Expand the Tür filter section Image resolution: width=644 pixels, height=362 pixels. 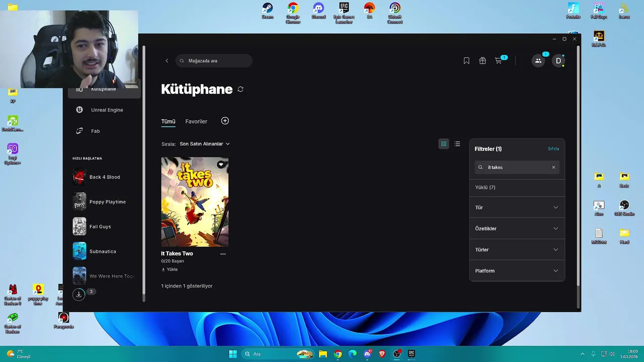coord(517,207)
